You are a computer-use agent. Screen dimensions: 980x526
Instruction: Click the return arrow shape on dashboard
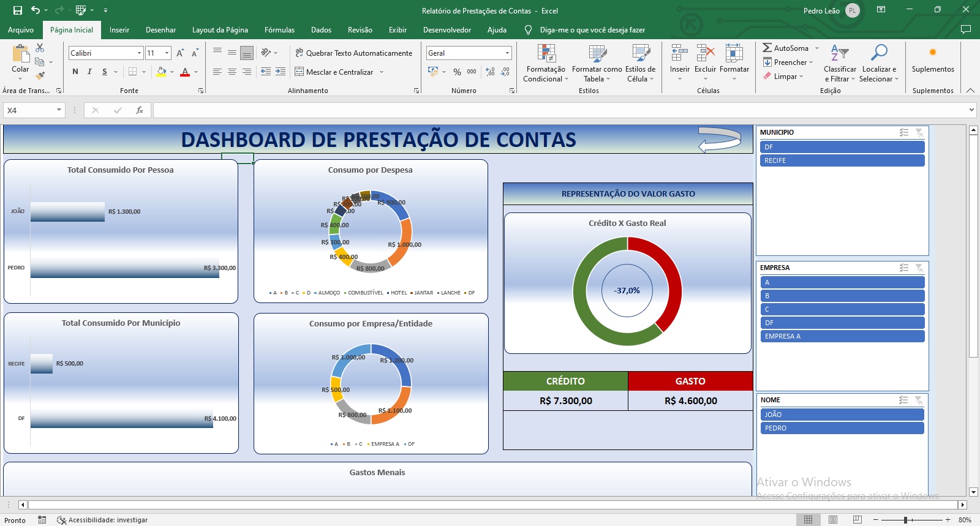point(719,139)
